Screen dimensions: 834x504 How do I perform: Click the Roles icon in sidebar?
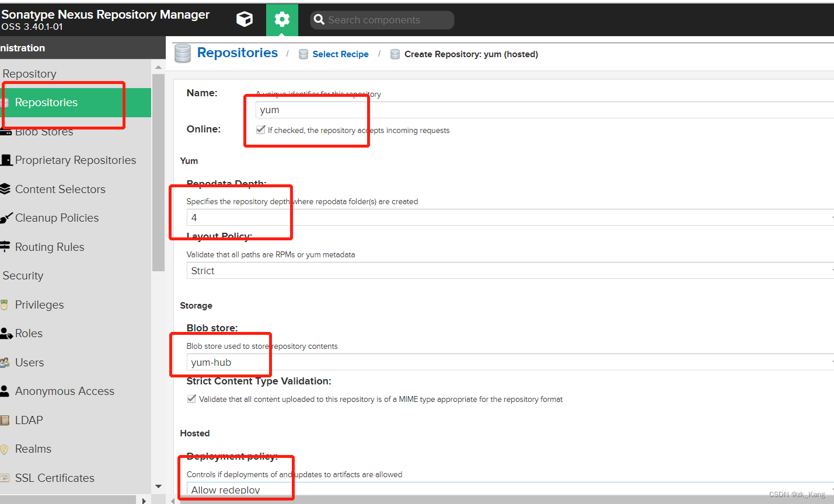click(6, 334)
